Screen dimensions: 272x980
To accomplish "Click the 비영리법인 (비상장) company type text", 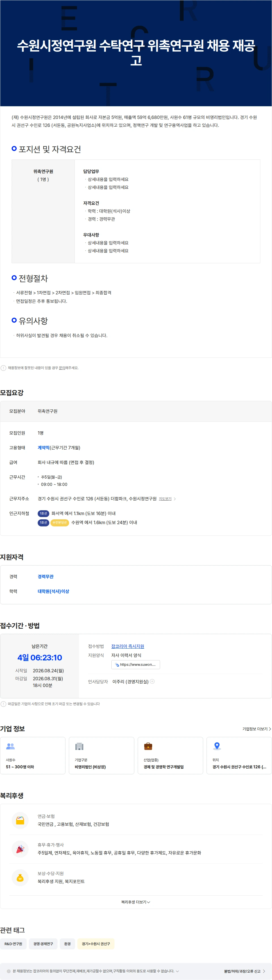I will click(90, 767).
